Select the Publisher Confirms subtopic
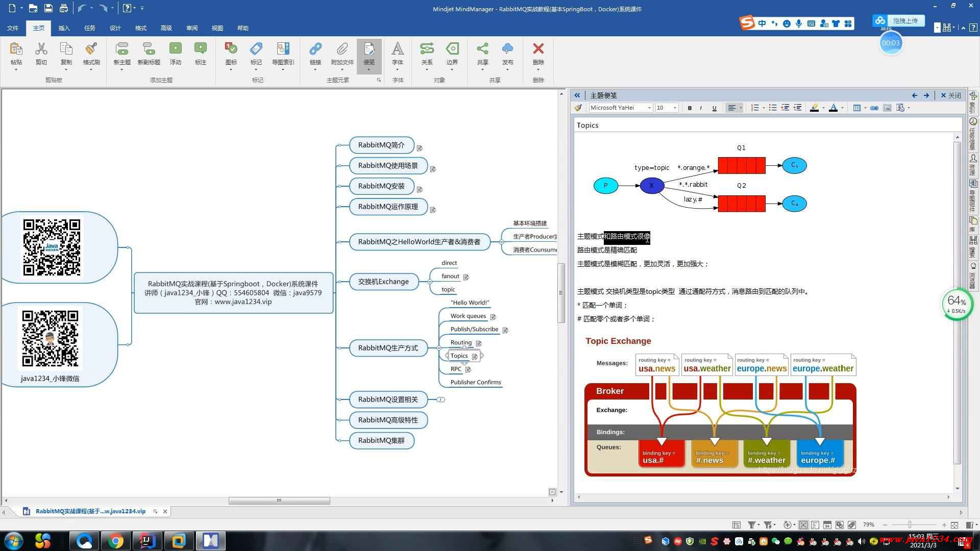Screen dimensions: 980x551 pyautogui.click(x=476, y=382)
